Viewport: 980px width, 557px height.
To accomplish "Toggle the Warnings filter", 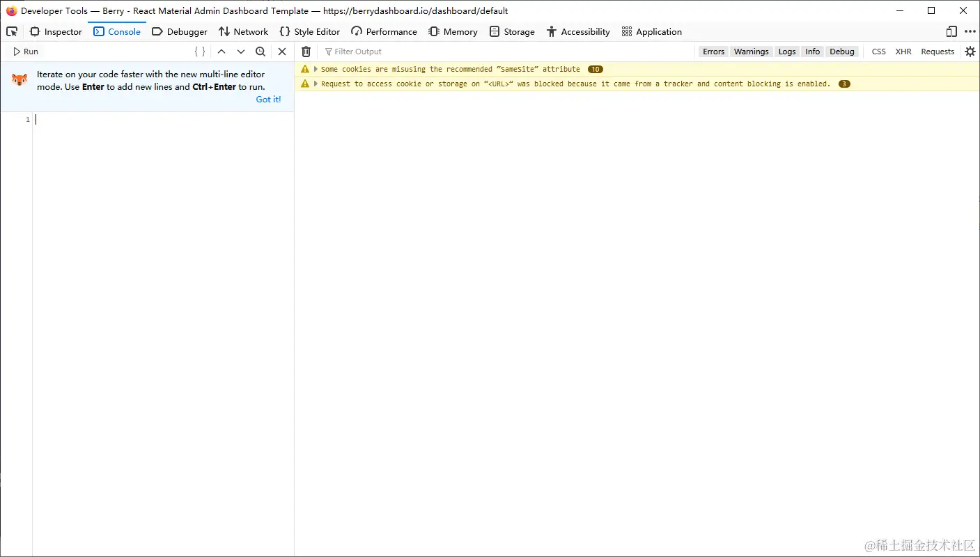I will pos(751,52).
